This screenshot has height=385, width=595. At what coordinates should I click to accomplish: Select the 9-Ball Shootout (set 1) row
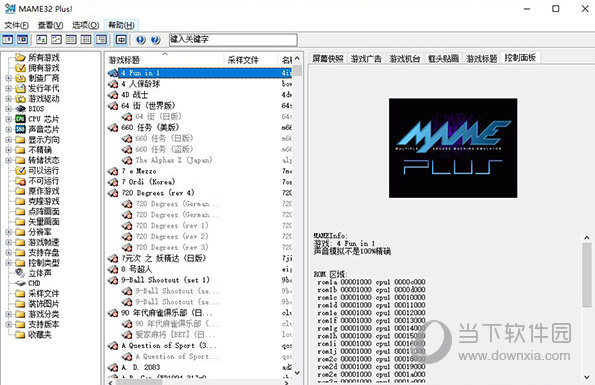coord(200,280)
